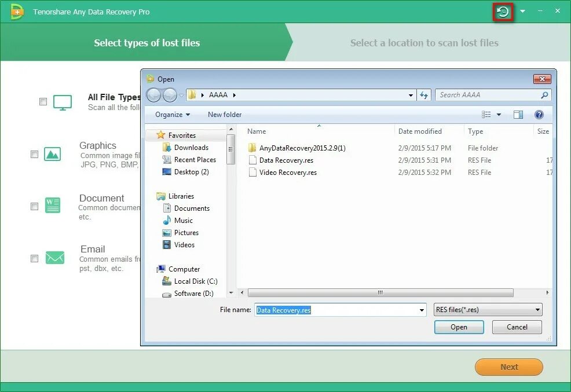Click the AAAA folder breadcrumb
Image resolution: width=571 pixels, height=392 pixels.
tap(218, 94)
